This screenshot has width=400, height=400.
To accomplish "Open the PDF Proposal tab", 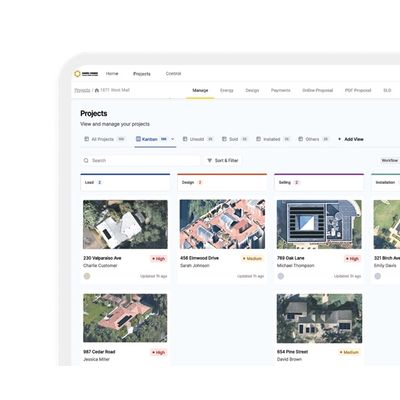I will click(x=358, y=90).
